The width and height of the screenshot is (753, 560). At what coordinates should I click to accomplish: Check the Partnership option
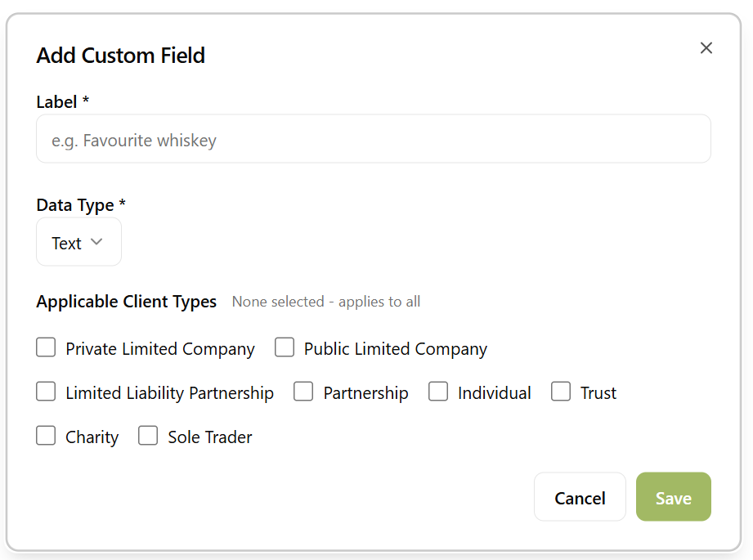click(x=303, y=391)
